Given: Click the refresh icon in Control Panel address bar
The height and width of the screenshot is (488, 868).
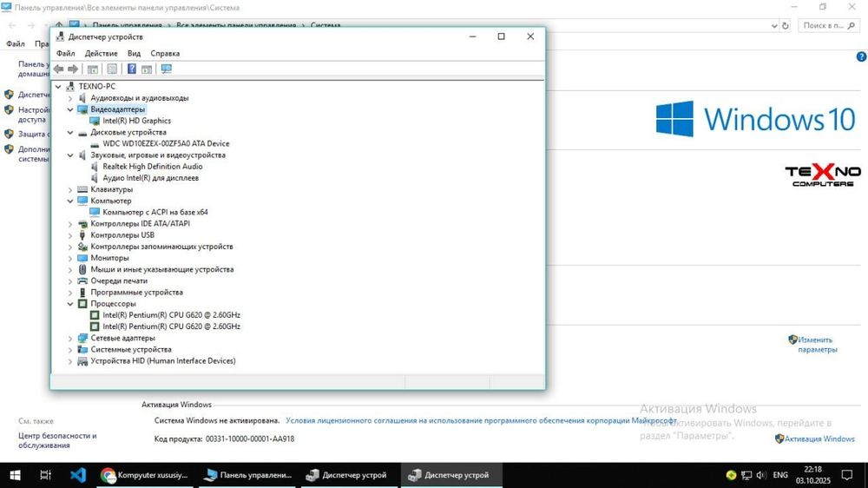Looking at the screenshot, I should 785,25.
